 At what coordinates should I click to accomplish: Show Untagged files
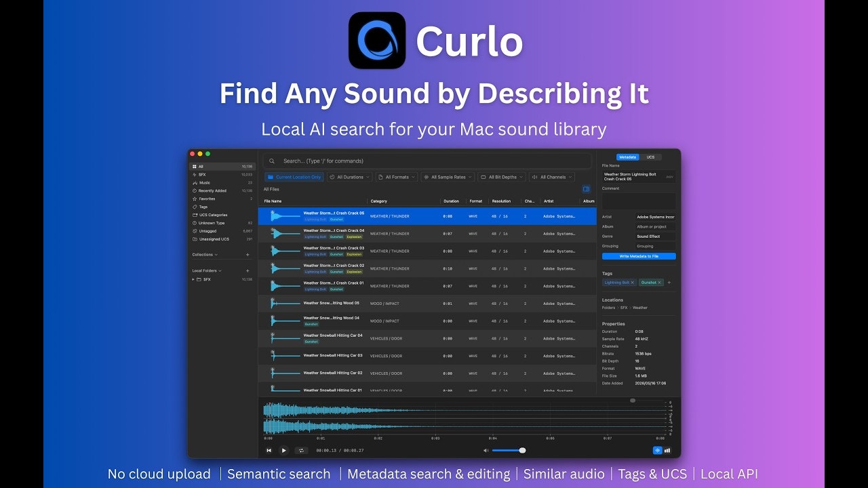[x=222, y=231]
